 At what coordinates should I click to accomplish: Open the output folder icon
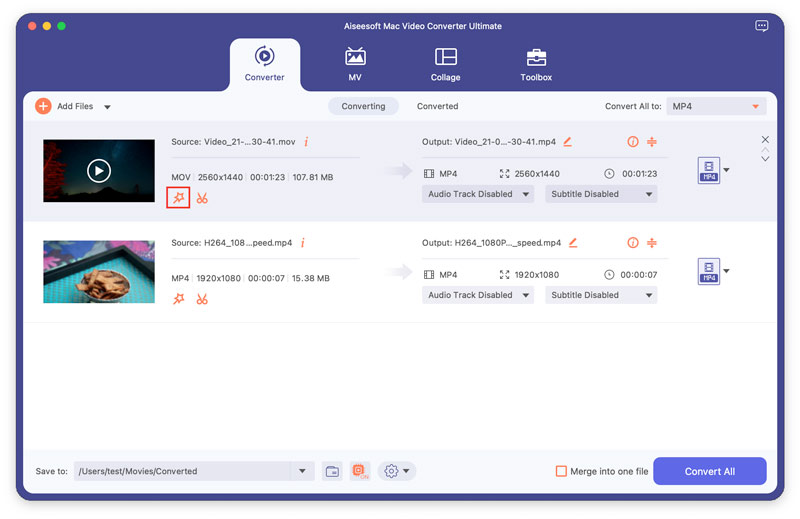332,471
